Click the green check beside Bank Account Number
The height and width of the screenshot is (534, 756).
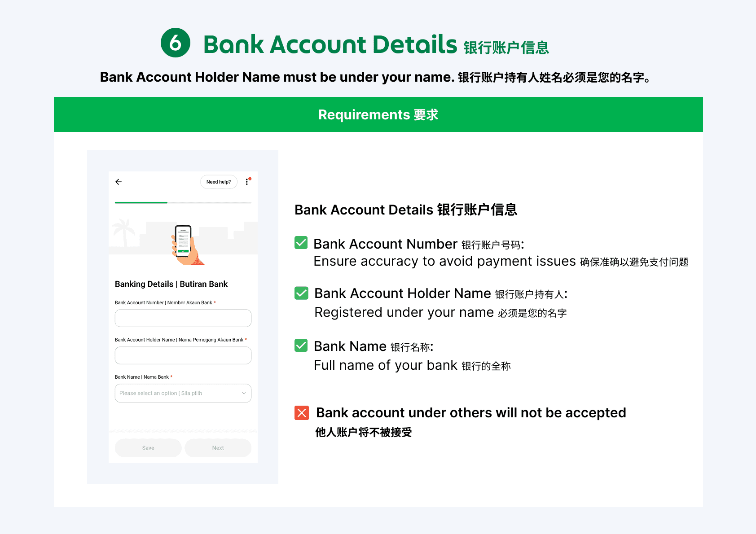(x=301, y=243)
